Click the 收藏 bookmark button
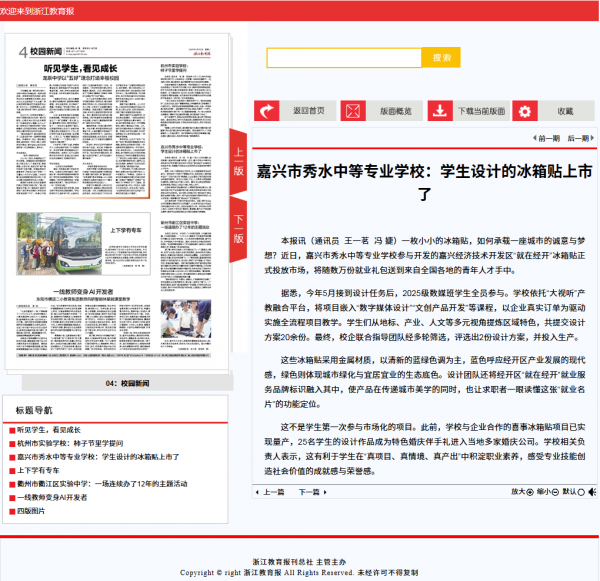The height and width of the screenshot is (581, 600). 565,111
